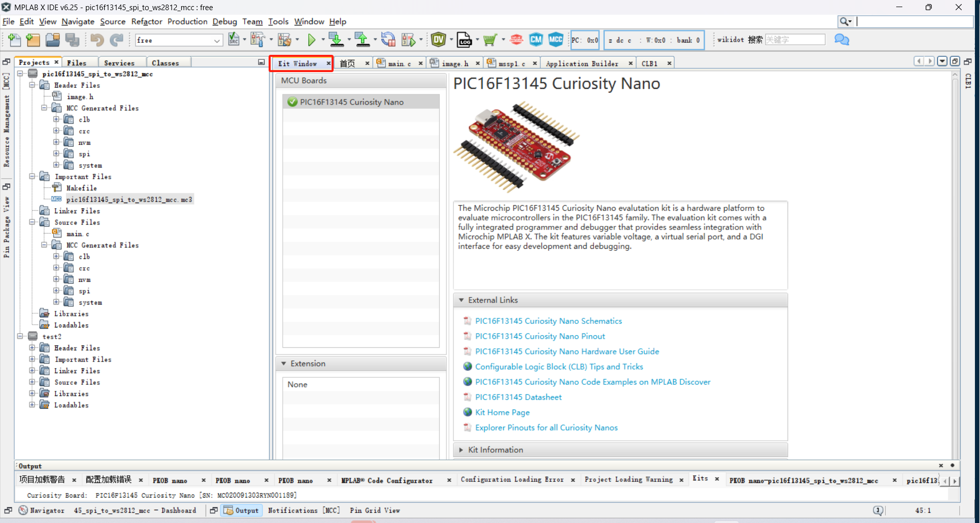Open the MPLAB Data Visualizer DV icon
980x523 pixels.
(439, 39)
